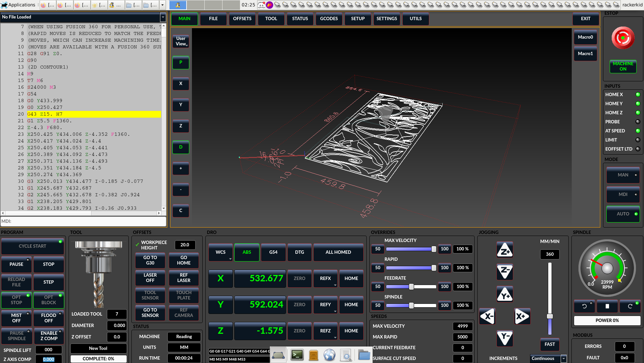Click HOME button for Z axis
This screenshot has height=363, width=644.
[351, 331]
